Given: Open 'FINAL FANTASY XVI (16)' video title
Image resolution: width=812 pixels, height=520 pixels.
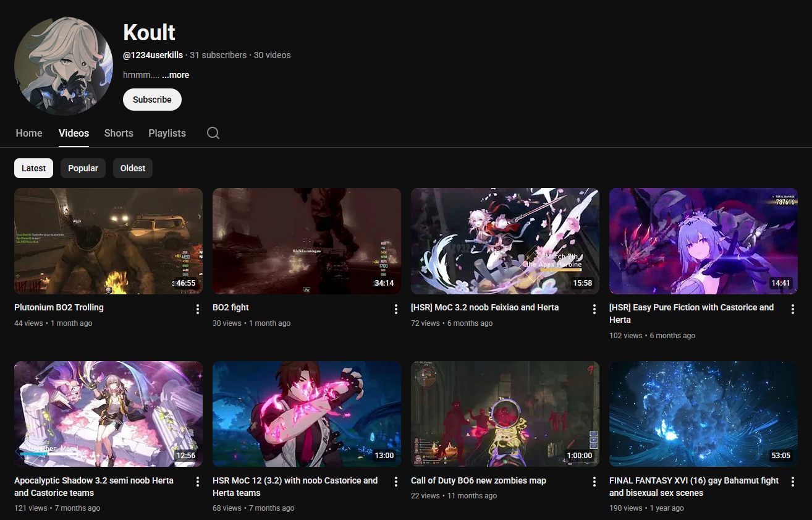Looking at the screenshot, I should click(x=694, y=487).
